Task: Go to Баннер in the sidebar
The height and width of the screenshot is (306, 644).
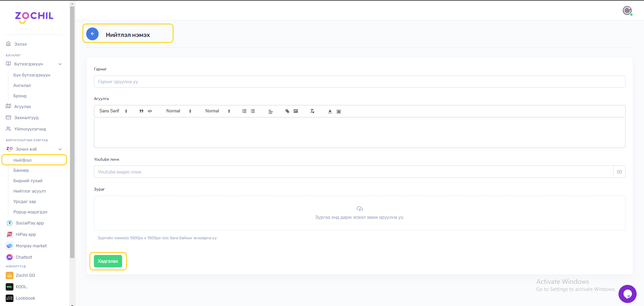Action: coord(21,170)
